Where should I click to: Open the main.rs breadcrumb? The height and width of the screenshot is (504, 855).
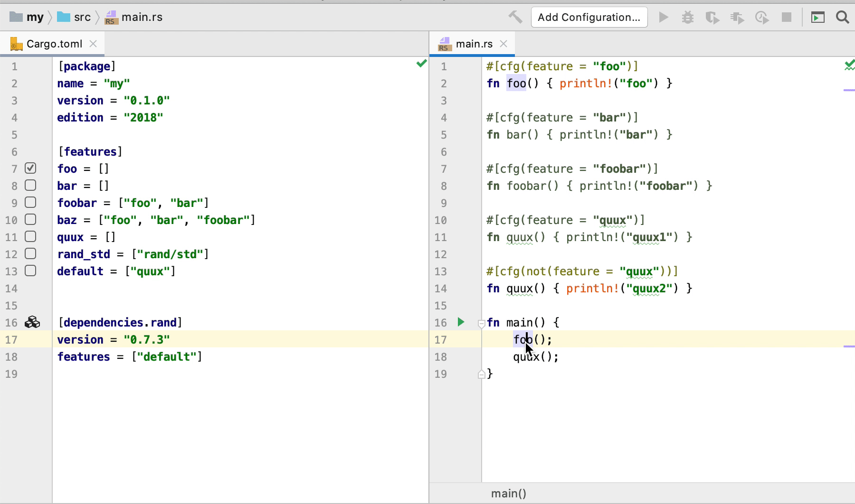click(x=133, y=18)
